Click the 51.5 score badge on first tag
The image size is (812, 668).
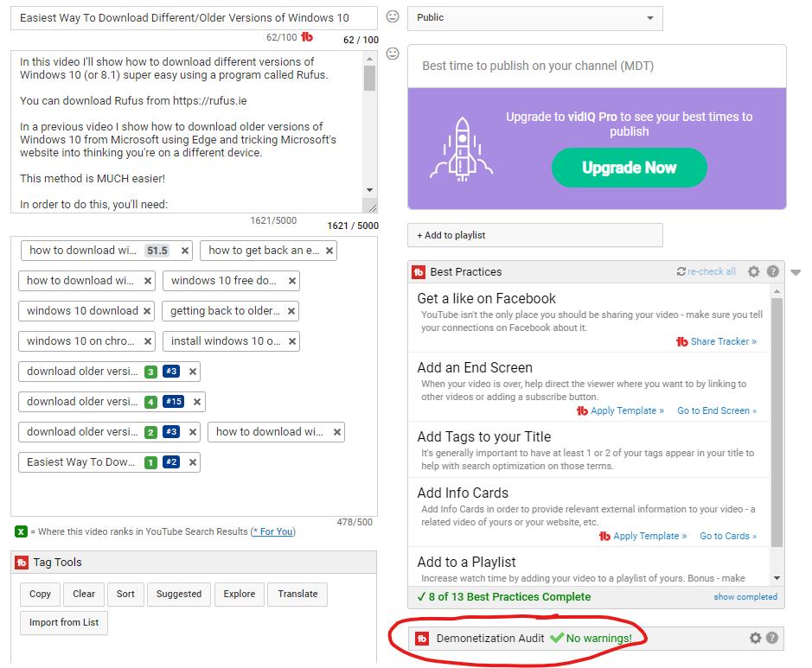pyautogui.click(x=157, y=251)
